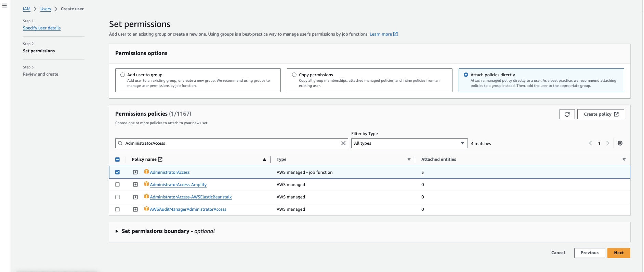
Task: Click Next to continue
Action: [x=619, y=253]
